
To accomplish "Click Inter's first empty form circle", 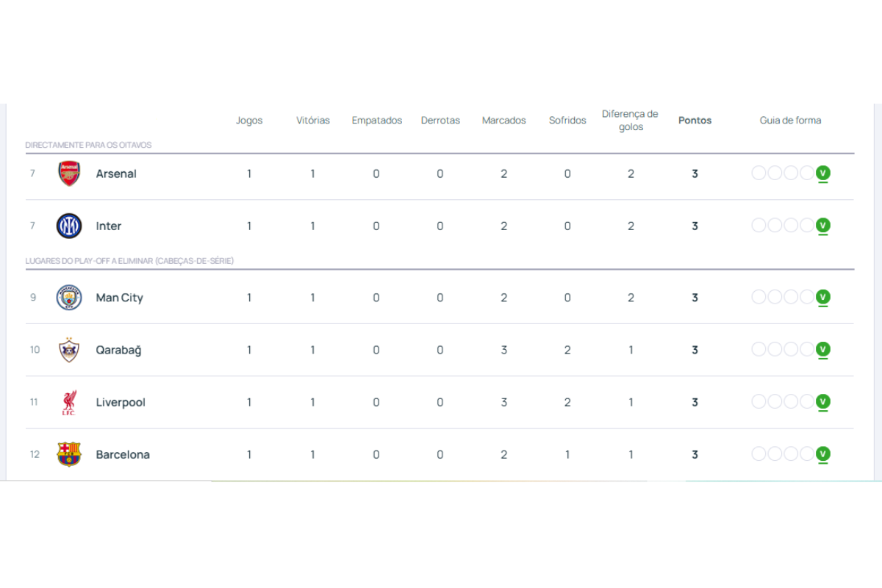I will point(759,226).
